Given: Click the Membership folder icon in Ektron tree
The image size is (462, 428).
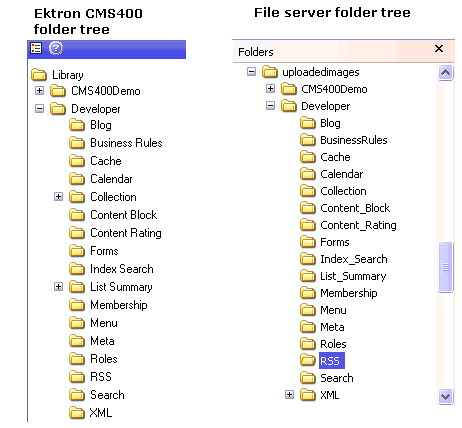Looking at the screenshot, I should coord(77,305).
